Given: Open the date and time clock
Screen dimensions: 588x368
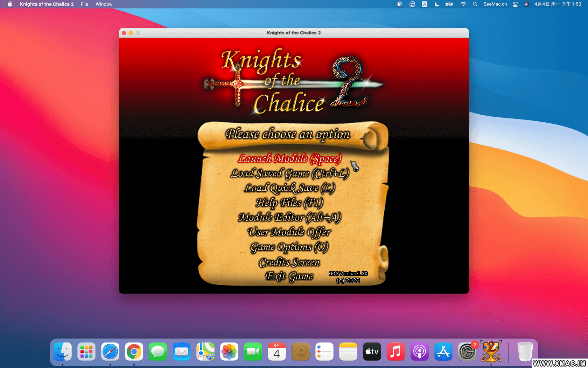Looking at the screenshot, I should coord(558,4).
